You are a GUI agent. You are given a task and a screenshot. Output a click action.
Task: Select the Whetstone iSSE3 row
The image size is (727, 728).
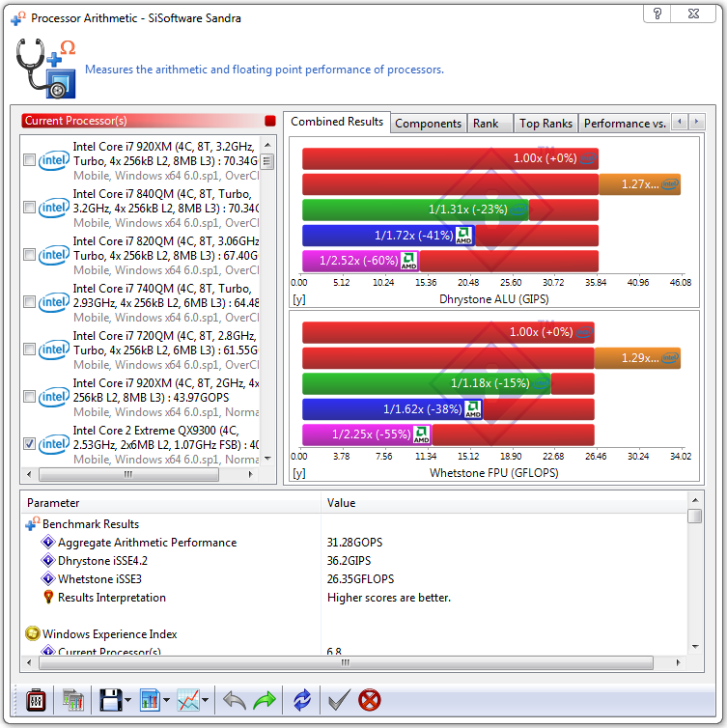(353, 579)
